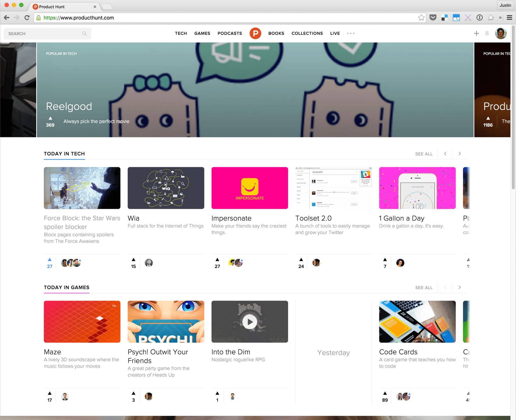Click the search magnifier icon
Image resolution: width=516 pixels, height=420 pixels.
click(84, 34)
